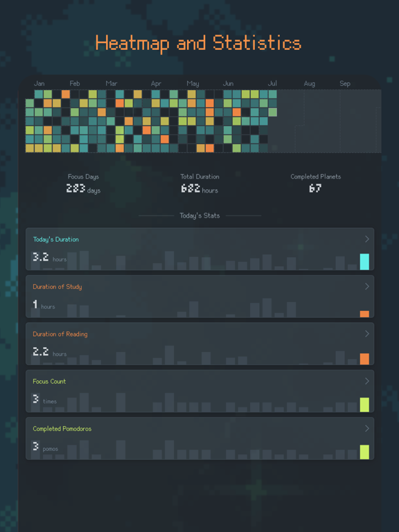Click the Focus Days statistic
The height and width of the screenshot is (532, 399).
pos(83,184)
